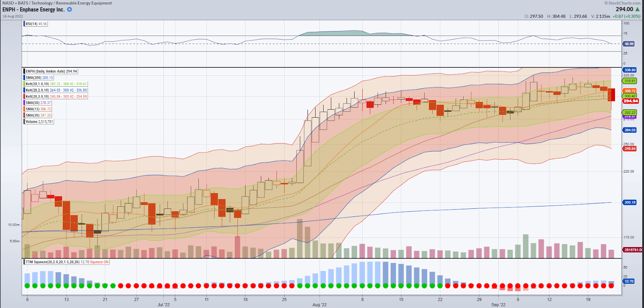Viewport: 644px width, 308px height.
Task: Click the Sep '22 month label on date axis
Action: (498, 305)
